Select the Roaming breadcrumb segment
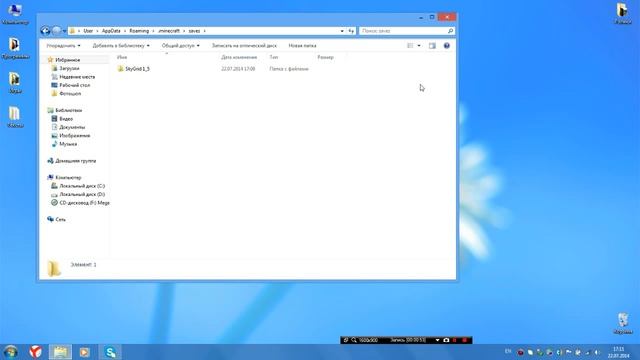The image size is (640, 360). [x=139, y=31]
